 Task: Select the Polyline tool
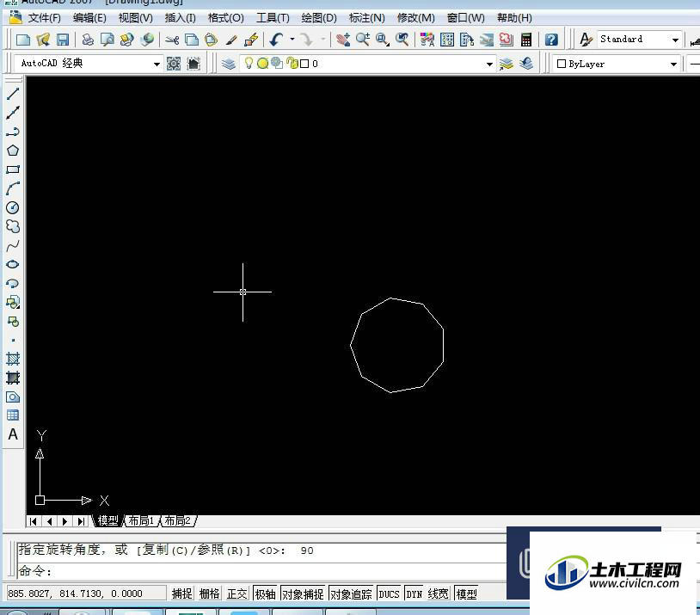click(13, 132)
